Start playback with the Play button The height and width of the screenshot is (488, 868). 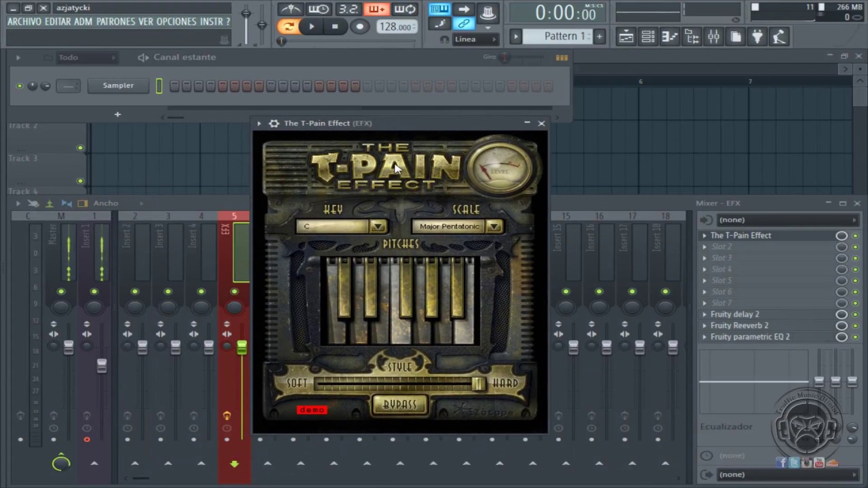tap(311, 26)
